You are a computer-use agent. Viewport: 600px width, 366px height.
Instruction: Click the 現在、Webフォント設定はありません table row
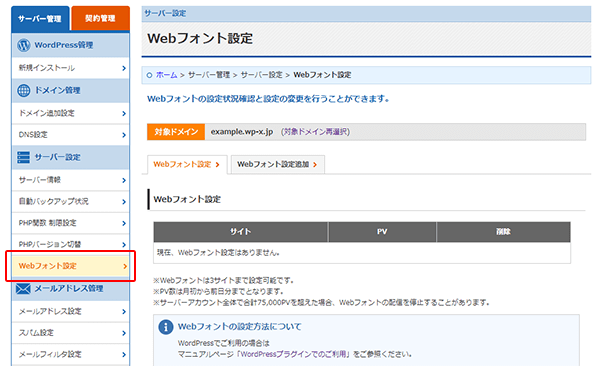pyautogui.click(x=362, y=253)
